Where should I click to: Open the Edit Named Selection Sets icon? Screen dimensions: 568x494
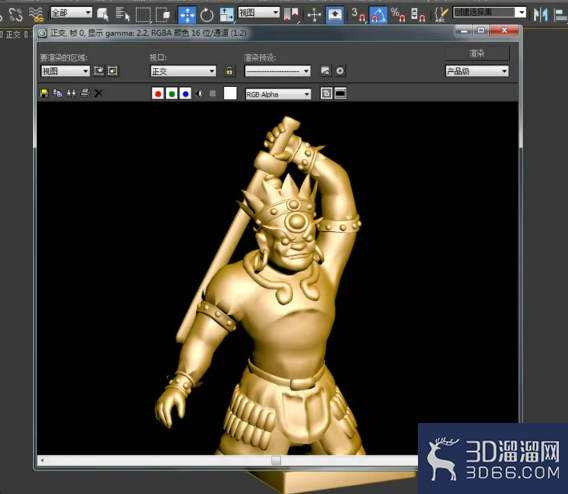(440, 15)
